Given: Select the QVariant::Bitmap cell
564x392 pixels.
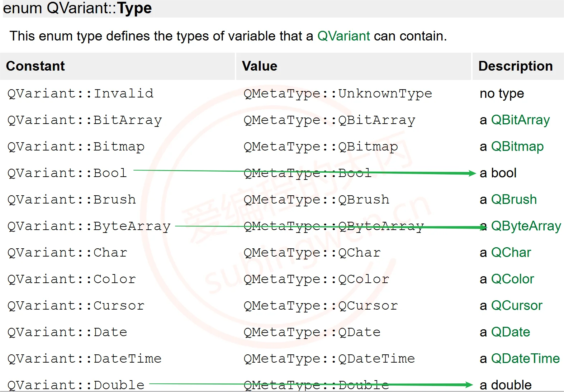Looking at the screenshot, I should click(76, 147).
